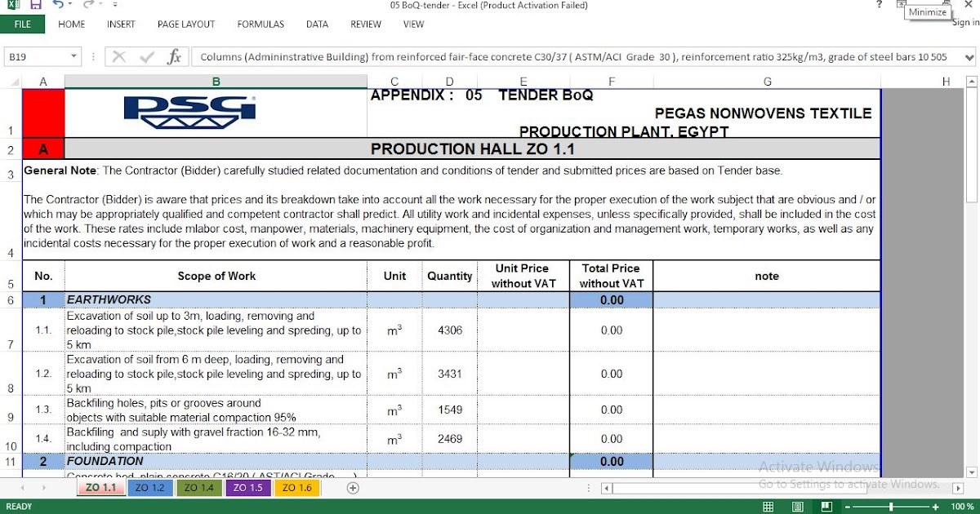The image size is (980, 514).
Task: Open Page Break Preview via status bar icon
Action: 827,506
